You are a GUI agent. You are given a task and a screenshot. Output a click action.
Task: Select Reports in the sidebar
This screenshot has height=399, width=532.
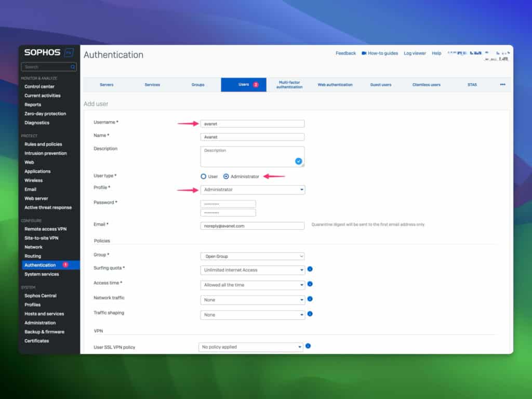coord(33,104)
